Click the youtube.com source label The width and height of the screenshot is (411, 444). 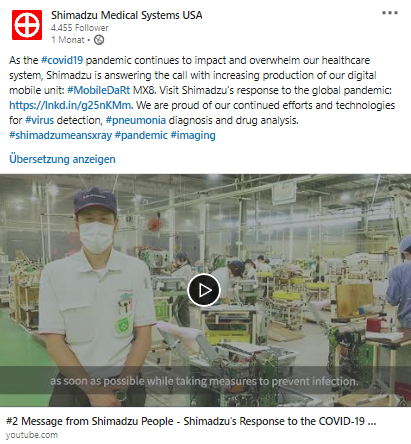click(x=32, y=435)
